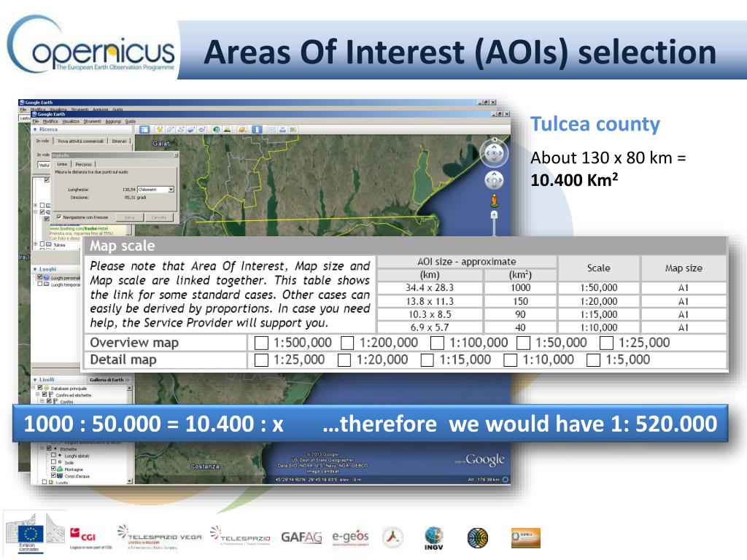Toggle the sidebar panel toolbar icon
This screenshot has height=560, width=747.
145,130
